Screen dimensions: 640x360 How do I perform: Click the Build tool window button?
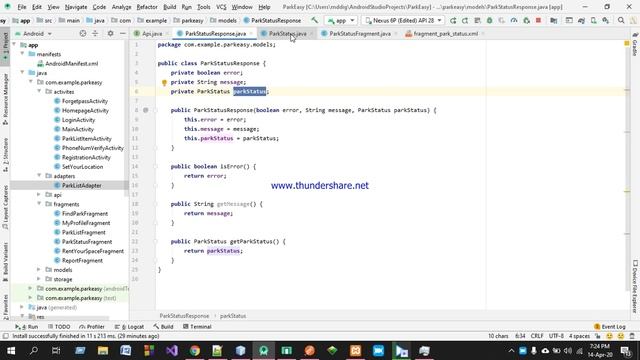tap(164, 327)
